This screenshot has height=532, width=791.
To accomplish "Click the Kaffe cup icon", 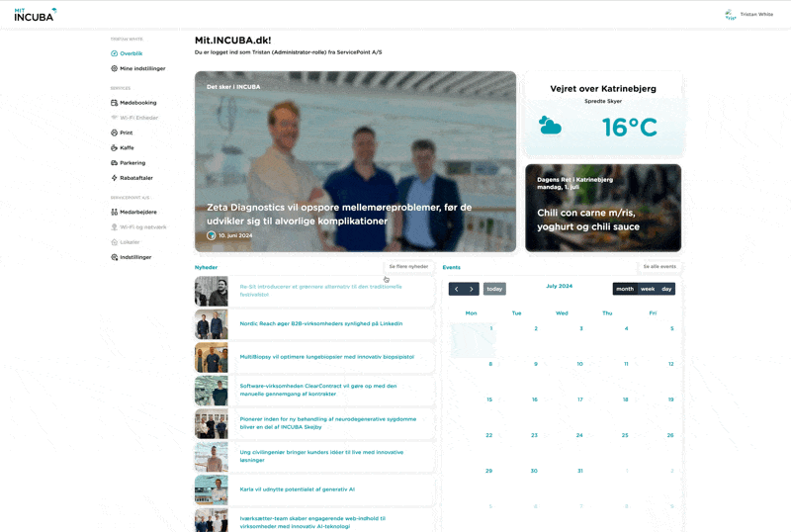I will click(114, 148).
